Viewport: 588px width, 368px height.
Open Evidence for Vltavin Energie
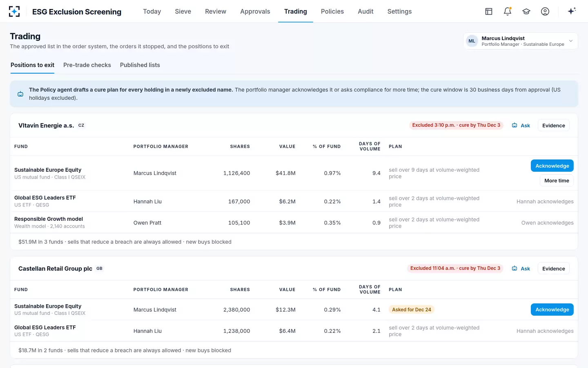click(554, 126)
